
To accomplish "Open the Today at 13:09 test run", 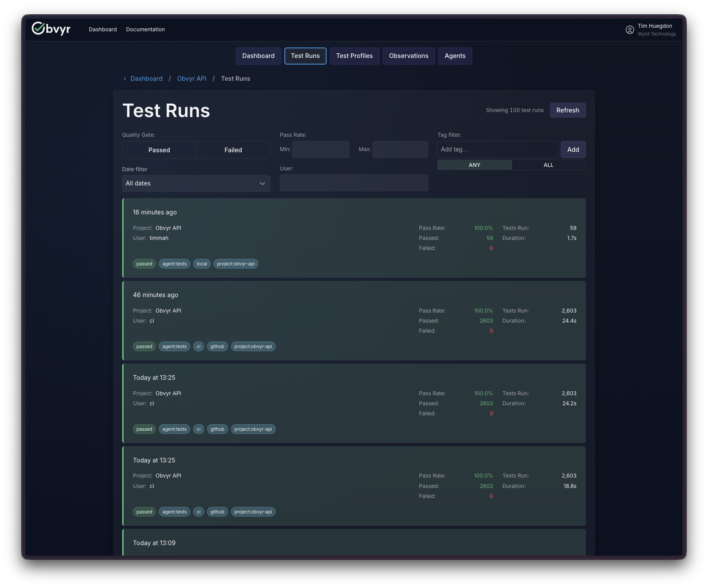I will click(x=354, y=542).
